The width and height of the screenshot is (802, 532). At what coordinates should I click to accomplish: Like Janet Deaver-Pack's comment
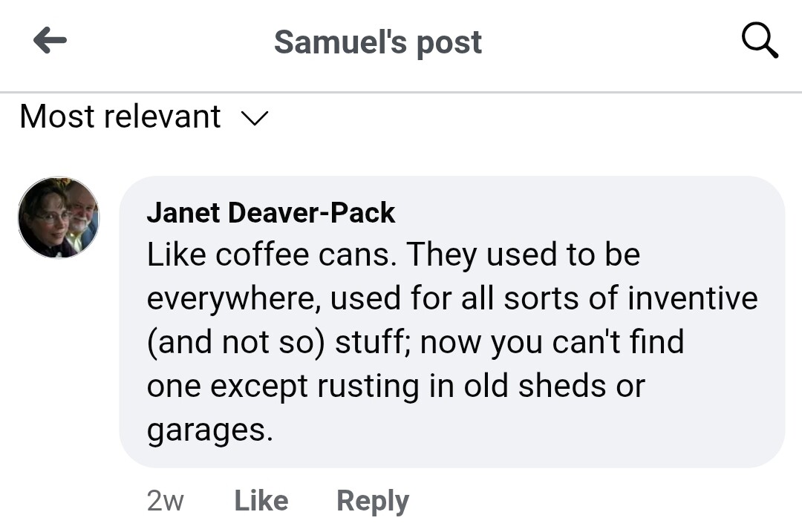[x=261, y=501]
